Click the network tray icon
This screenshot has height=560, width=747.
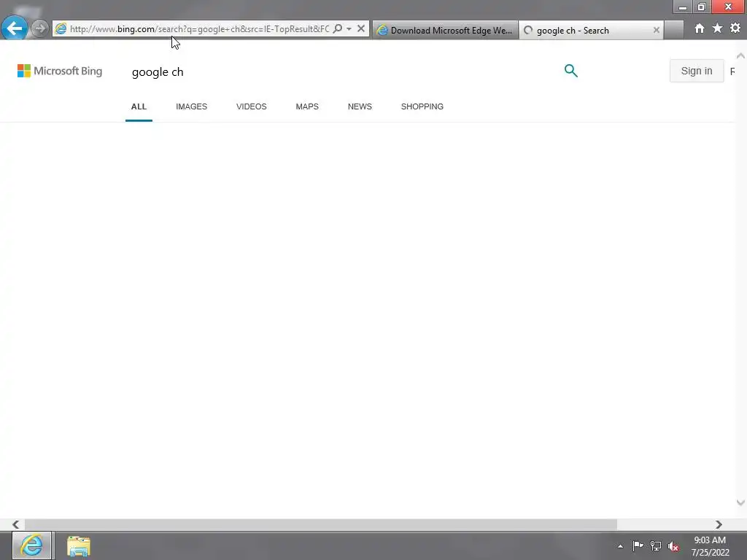[x=656, y=545]
